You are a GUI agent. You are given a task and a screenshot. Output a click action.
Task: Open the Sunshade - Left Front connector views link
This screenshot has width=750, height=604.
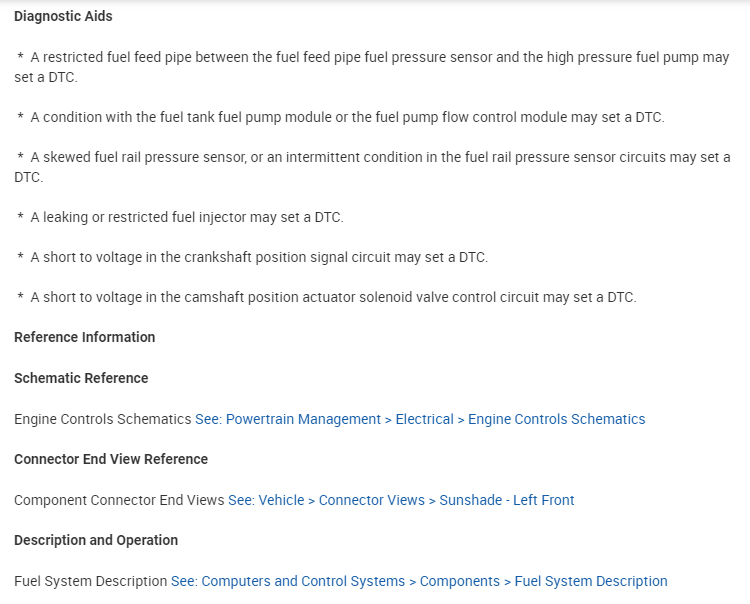point(401,500)
